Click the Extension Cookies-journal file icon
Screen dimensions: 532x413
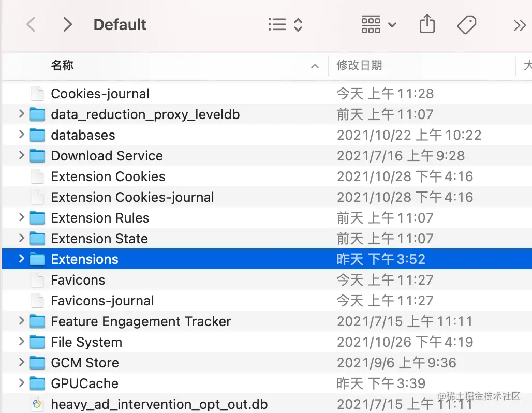37,197
